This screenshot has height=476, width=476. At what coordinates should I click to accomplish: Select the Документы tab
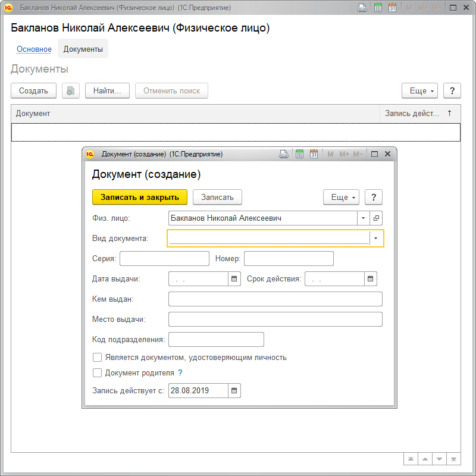point(83,49)
